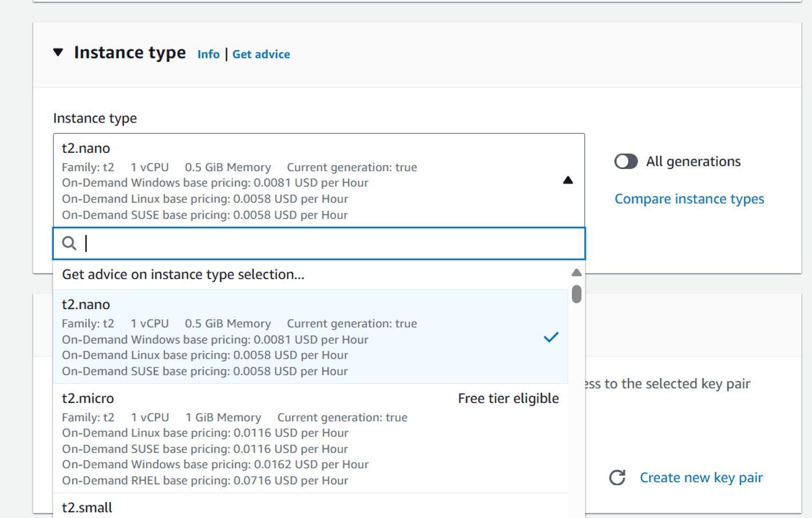Click the search magnifier icon in the filter box
This screenshot has width=812, height=518.
pyautogui.click(x=69, y=243)
